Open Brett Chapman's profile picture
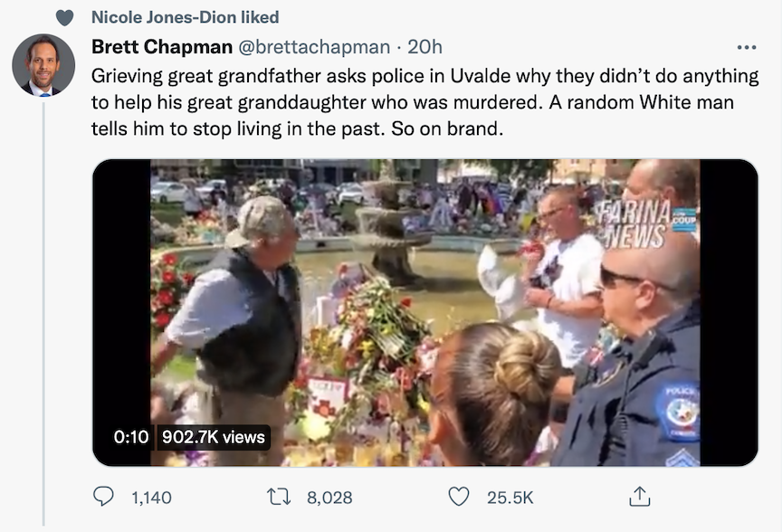 click(x=43, y=65)
